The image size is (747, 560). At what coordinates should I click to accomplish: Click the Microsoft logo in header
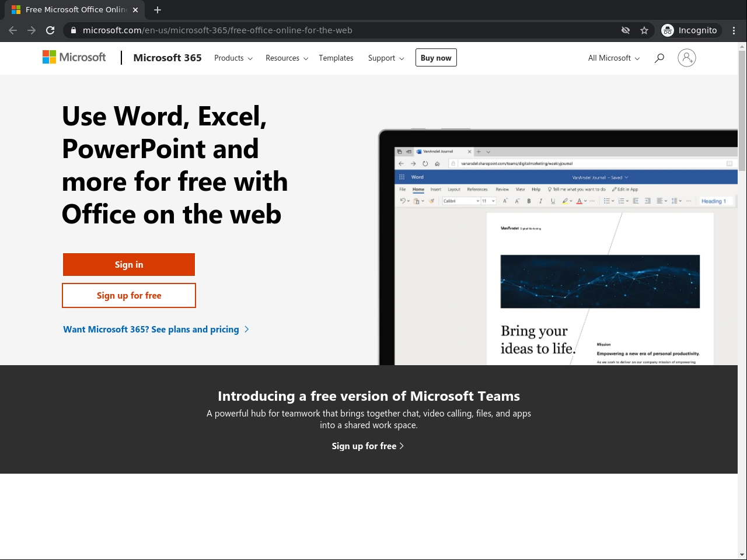tap(74, 57)
